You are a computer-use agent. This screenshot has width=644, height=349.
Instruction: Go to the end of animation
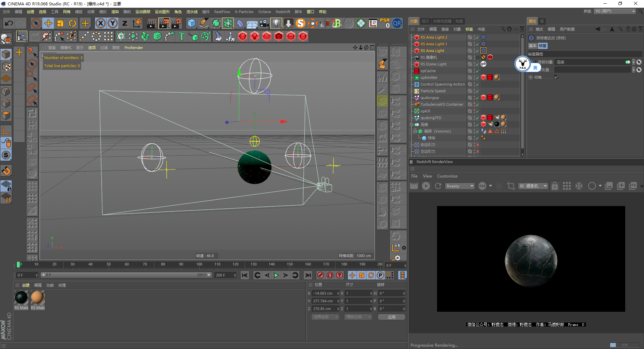tap(308, 275)
